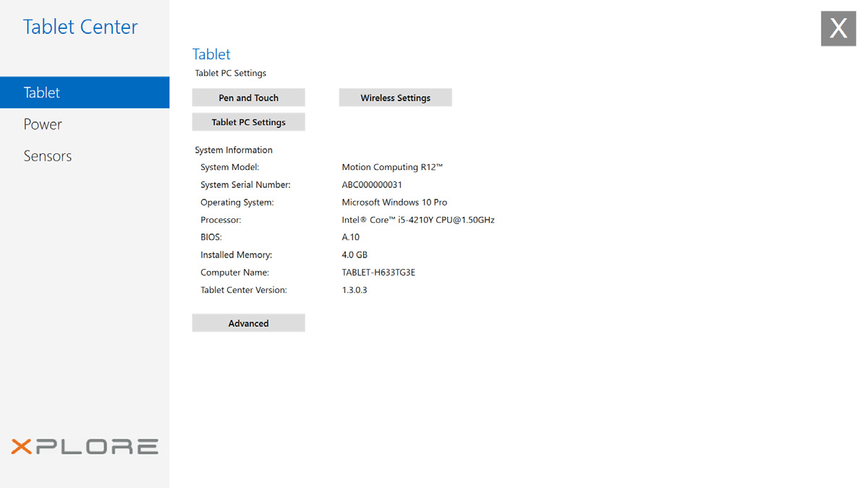This screenshot has width=868, height=488.
Task: Click the Computer Name label
Action: point(234,273)
